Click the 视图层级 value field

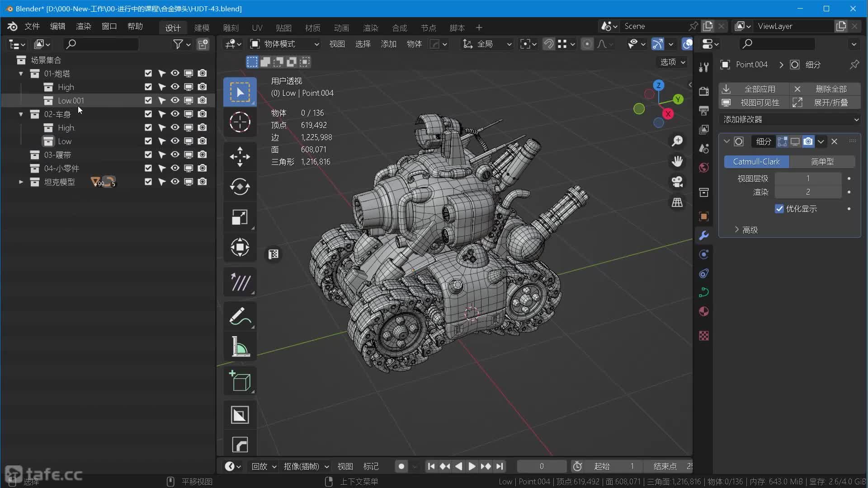point(807,178)
